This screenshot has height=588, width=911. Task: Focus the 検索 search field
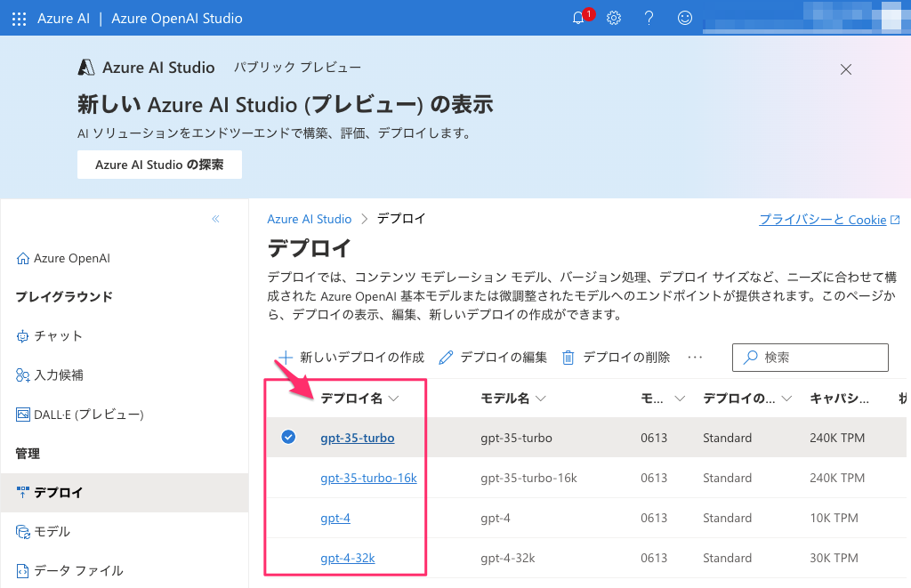click(810, 358)
